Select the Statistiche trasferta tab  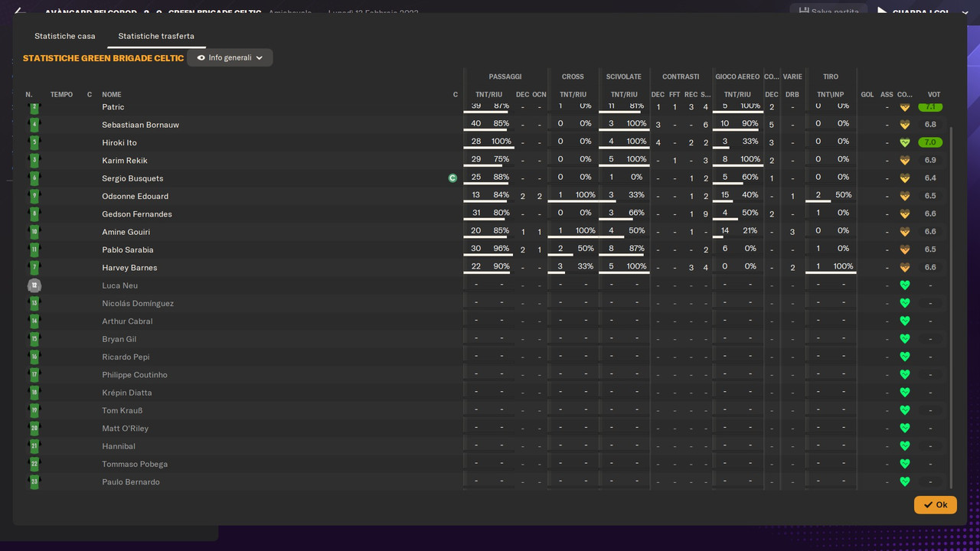[x=156, y=36]
